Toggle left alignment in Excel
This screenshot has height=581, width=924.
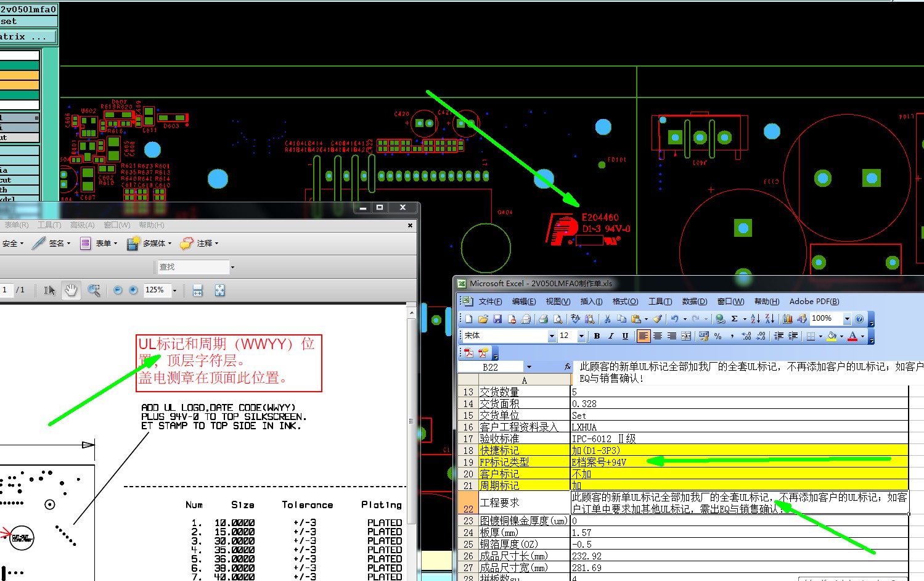tap(644, 336)
